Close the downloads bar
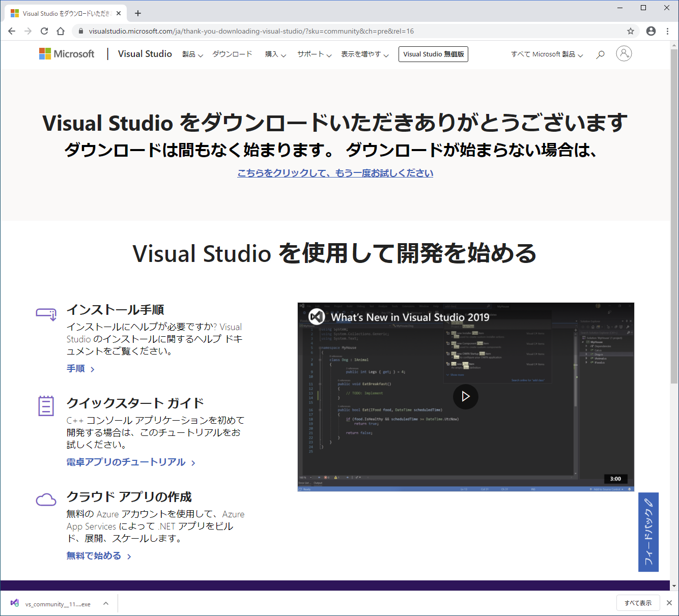The image size is (679, 616). (669, 603)
